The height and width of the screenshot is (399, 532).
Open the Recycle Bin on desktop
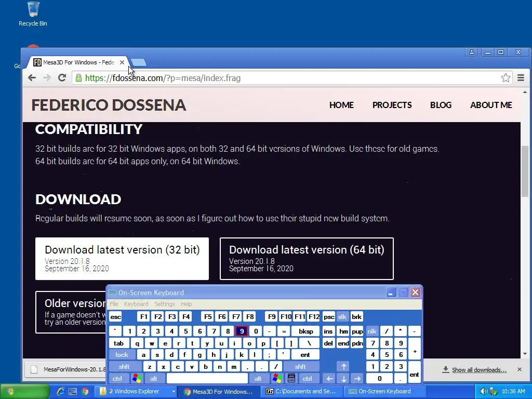point(33,14)
